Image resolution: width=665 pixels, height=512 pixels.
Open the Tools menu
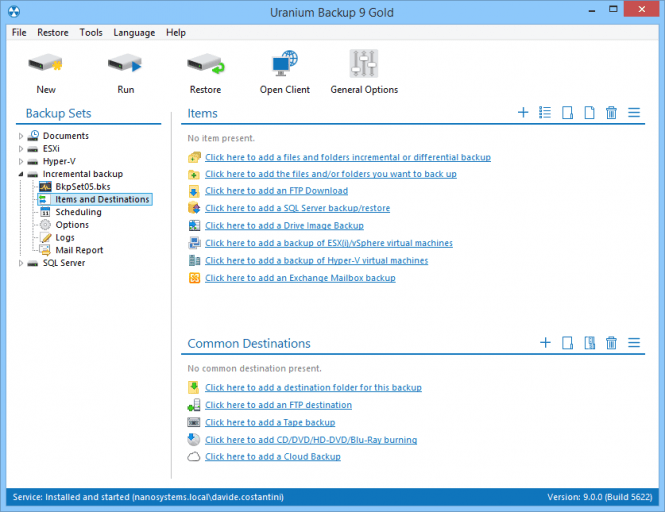pyautogui.click(x=91, y=33)
